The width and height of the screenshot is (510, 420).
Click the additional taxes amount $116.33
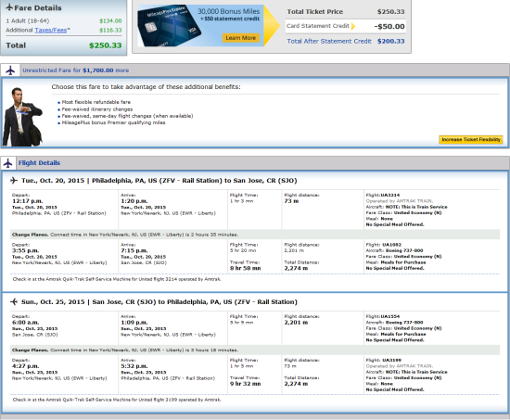[110, 31]
